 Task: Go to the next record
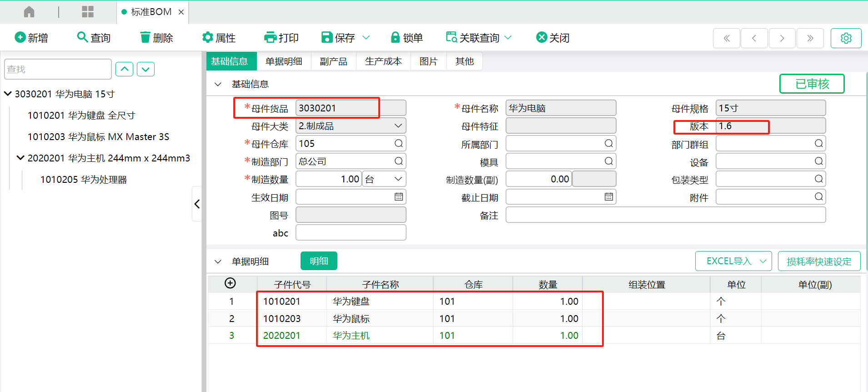(782, 38)
